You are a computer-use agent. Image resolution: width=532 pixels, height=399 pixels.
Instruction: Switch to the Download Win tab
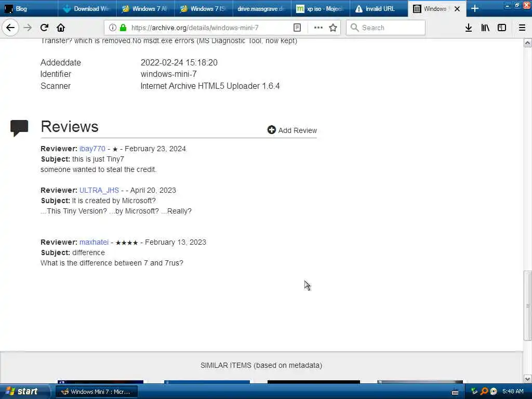[87, 8]
